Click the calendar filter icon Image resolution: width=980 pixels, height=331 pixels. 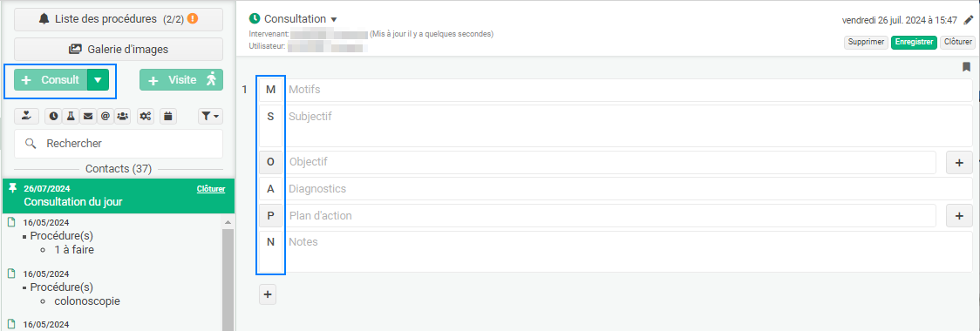(169, 116)
